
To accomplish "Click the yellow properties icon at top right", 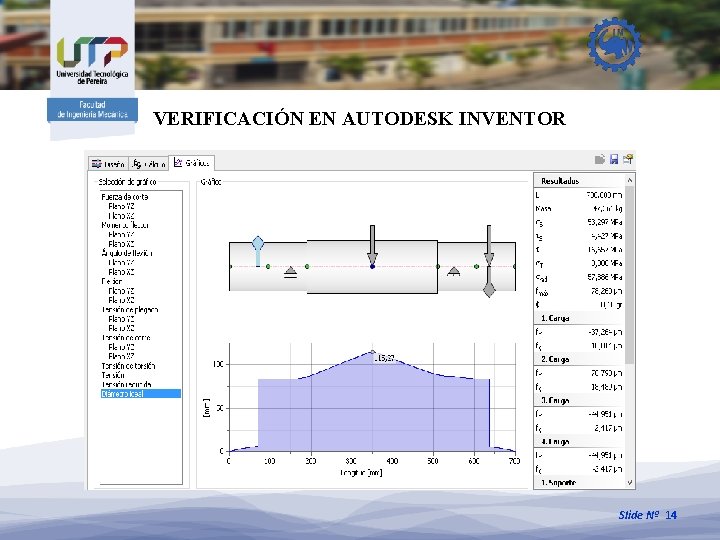I will [x=628, y=159].
